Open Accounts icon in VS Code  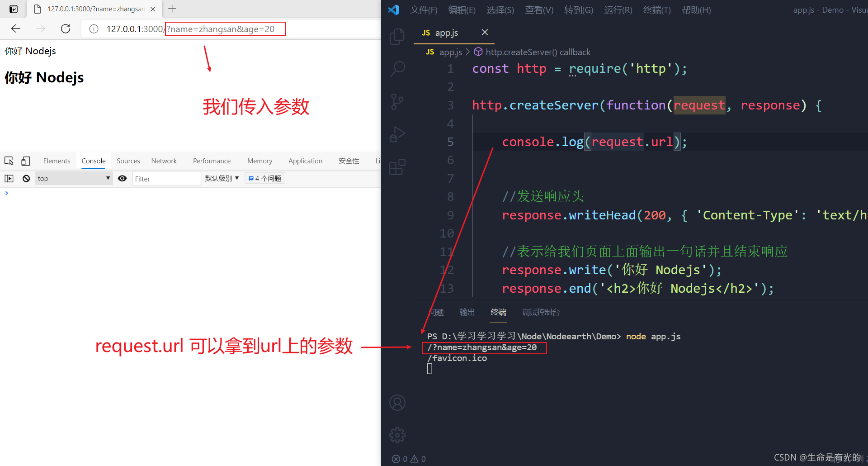tap(397, 403)
